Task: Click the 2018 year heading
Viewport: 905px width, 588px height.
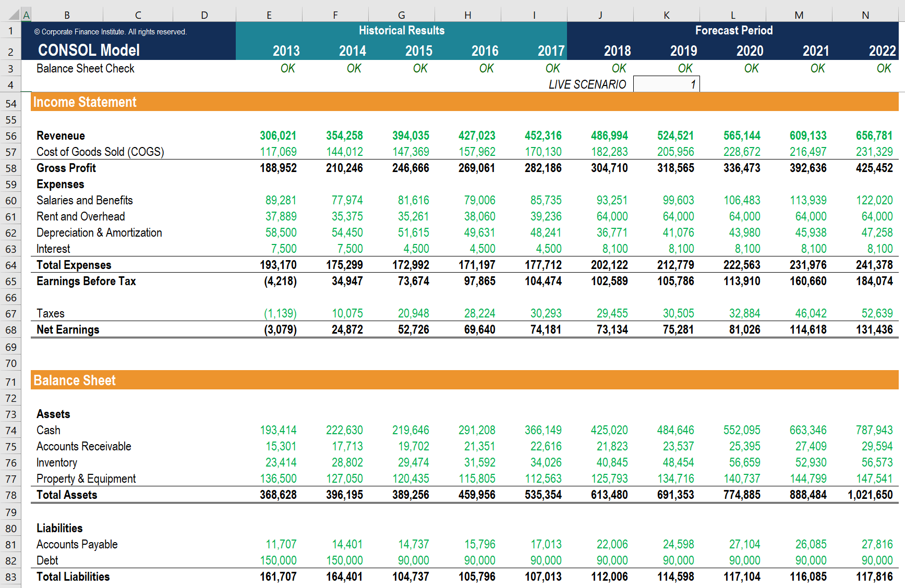Action: (x=617, y=51)
